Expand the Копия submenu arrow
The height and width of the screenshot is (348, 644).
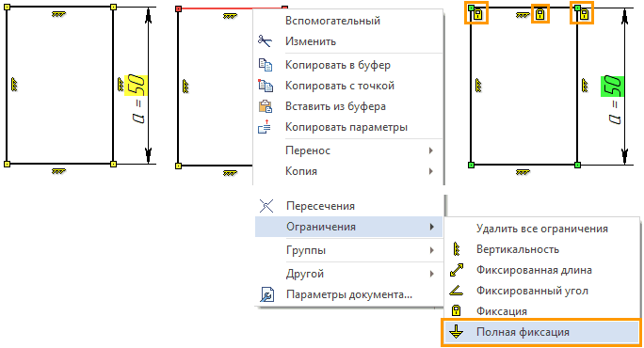point(431,171)
